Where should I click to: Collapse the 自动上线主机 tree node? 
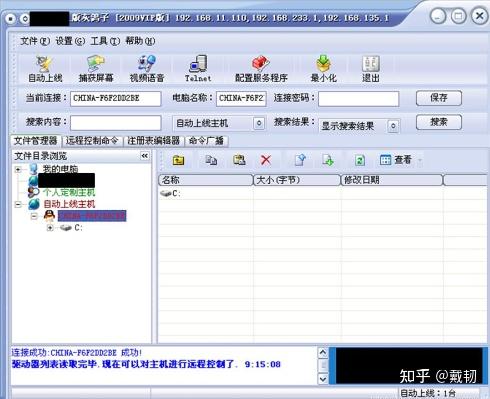click(18, 204)
